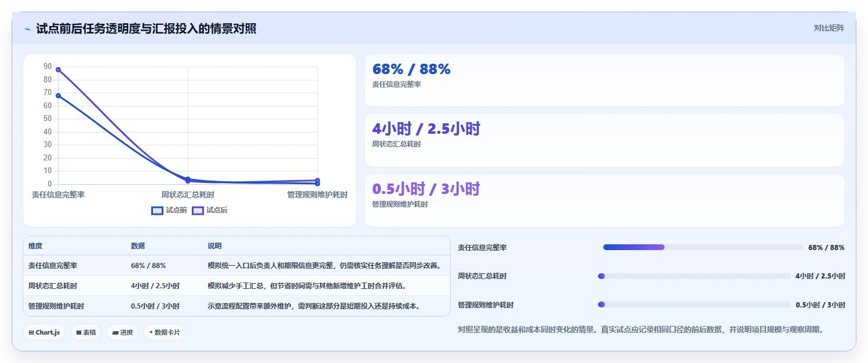Click the 试点后 point above 管理规则维护耗时

point(318,181)
